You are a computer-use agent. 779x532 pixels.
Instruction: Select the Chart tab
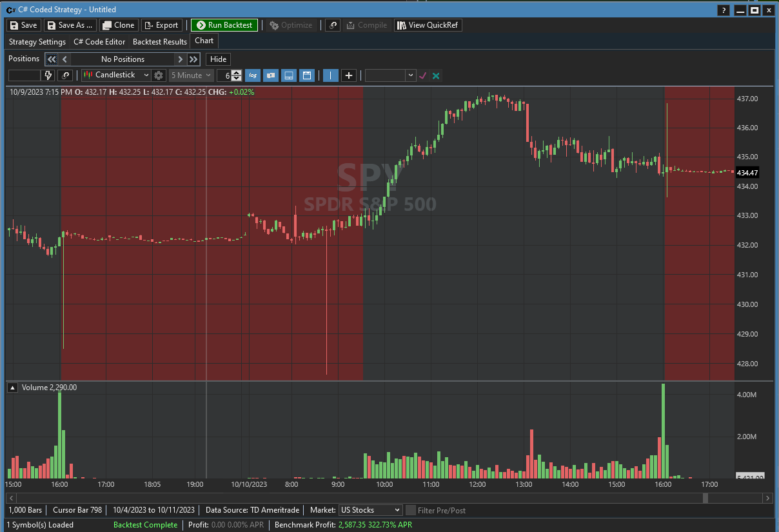(204, 41)
